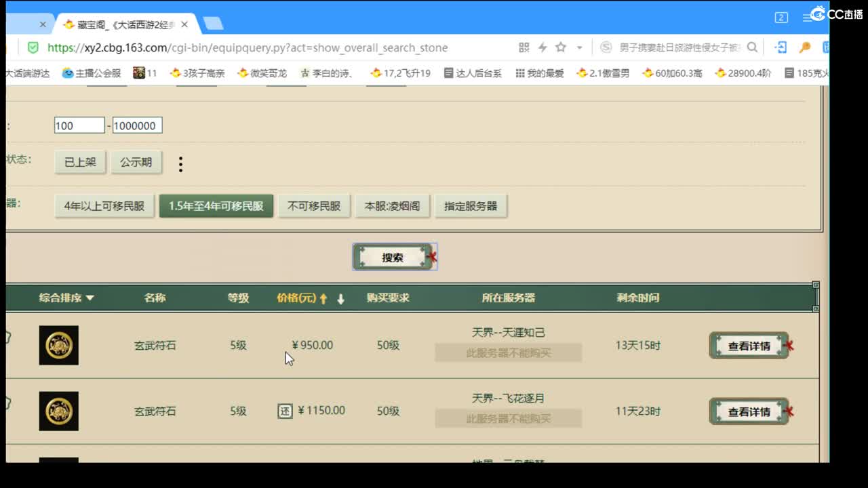Click the address bar URL
The width and height of the screenshot is (868, 488).
(248, 47)
